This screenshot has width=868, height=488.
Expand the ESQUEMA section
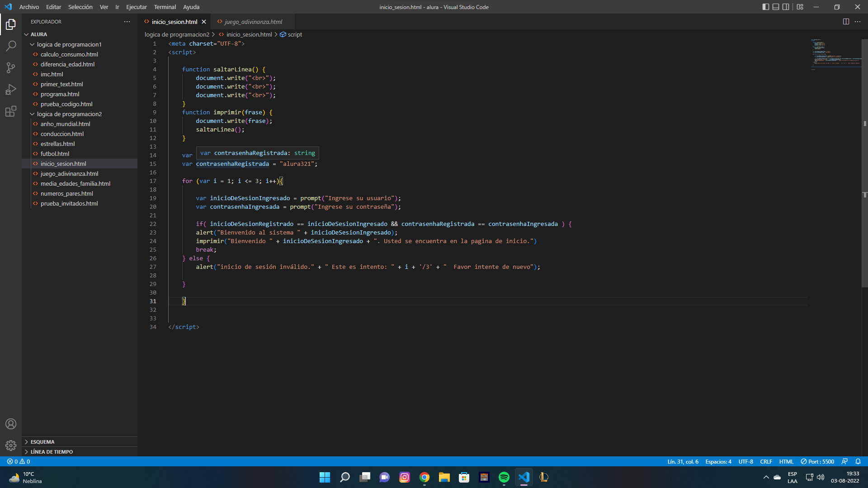(80, 441)
